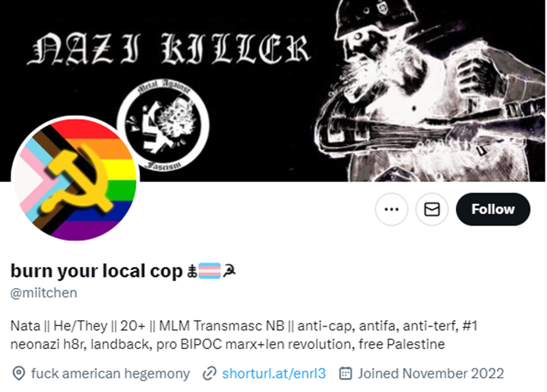Screen dimensions: 547x392
Task: Open the black header banner image
Action: tap(273, 91)
